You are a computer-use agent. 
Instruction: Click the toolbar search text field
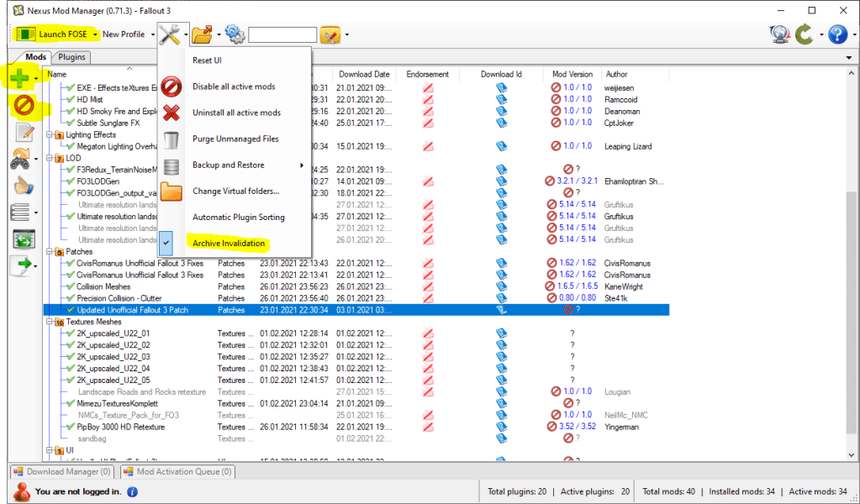pos(282,34)
